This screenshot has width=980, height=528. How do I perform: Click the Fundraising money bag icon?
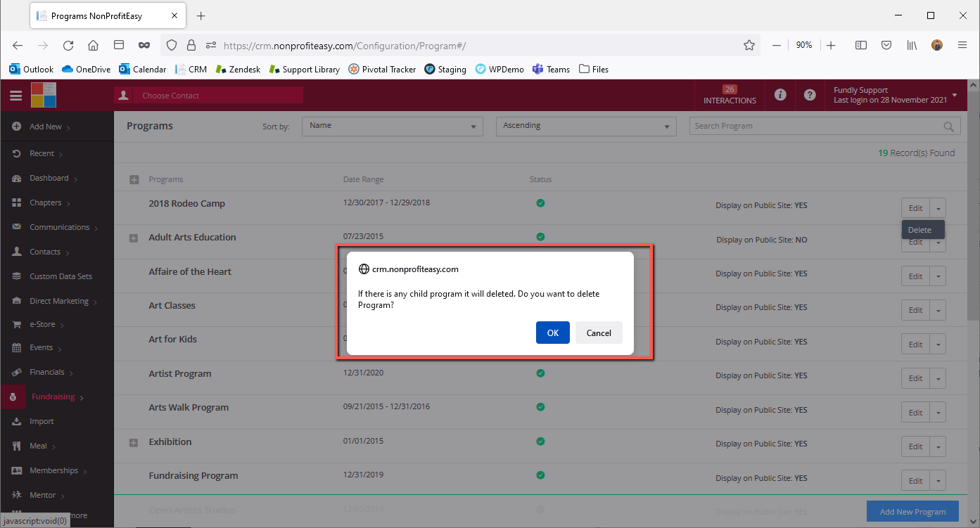pos(13,397)
